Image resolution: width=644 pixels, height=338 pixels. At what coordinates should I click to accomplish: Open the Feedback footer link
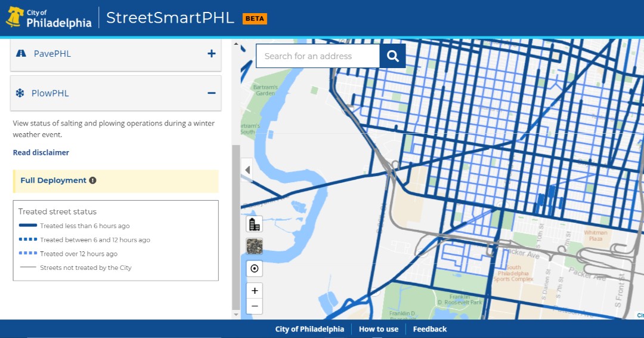click(429, 329)
